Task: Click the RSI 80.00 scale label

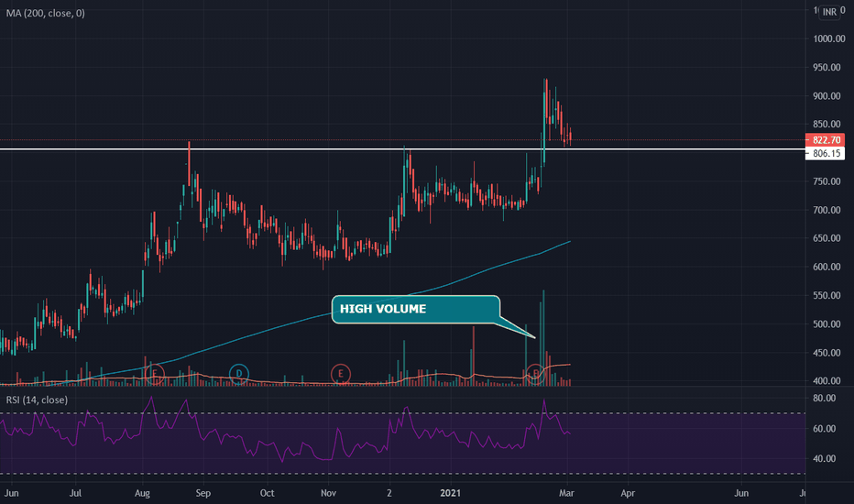Action: pyautogui.click(x=824, y=399)
